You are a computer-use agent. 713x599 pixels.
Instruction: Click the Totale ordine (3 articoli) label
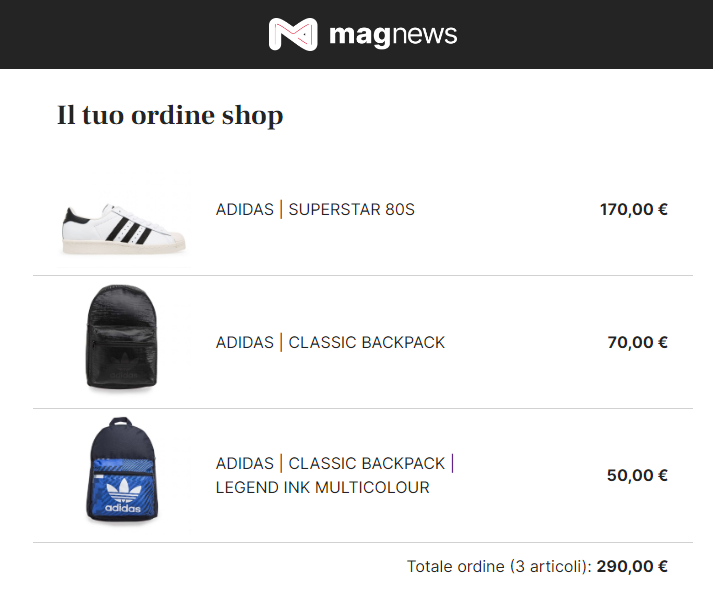click(x=499, y=566)
